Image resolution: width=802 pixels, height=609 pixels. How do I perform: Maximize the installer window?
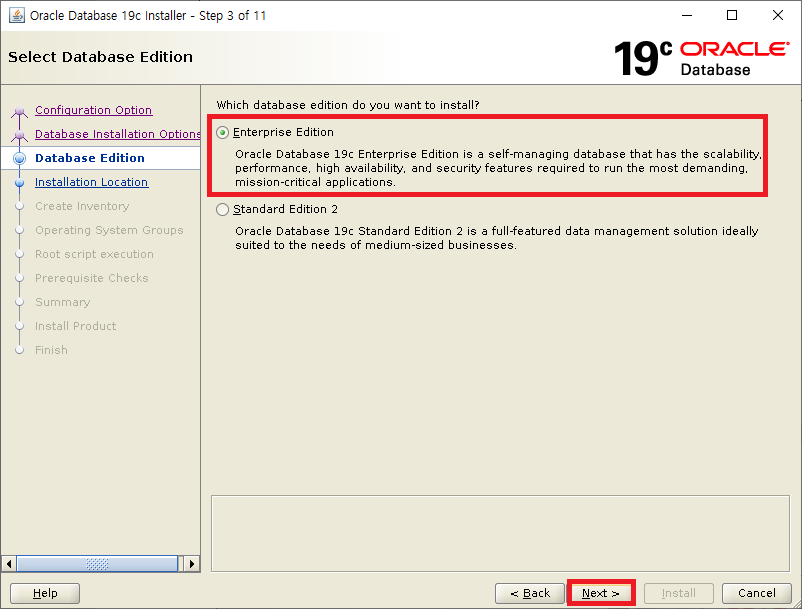point(732,15)
